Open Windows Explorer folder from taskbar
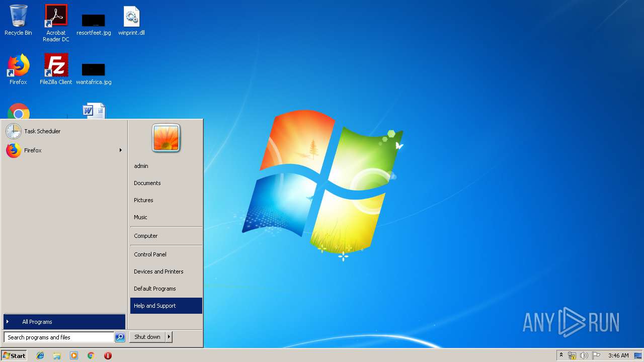Screen dimensions: 644x362 (x=57, y=355)
